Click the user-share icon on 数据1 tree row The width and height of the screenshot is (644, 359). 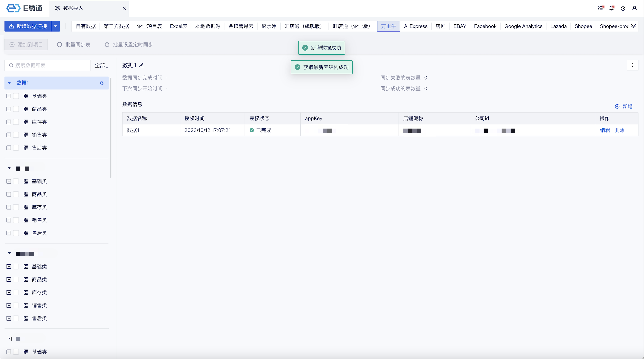click(102, 83)
